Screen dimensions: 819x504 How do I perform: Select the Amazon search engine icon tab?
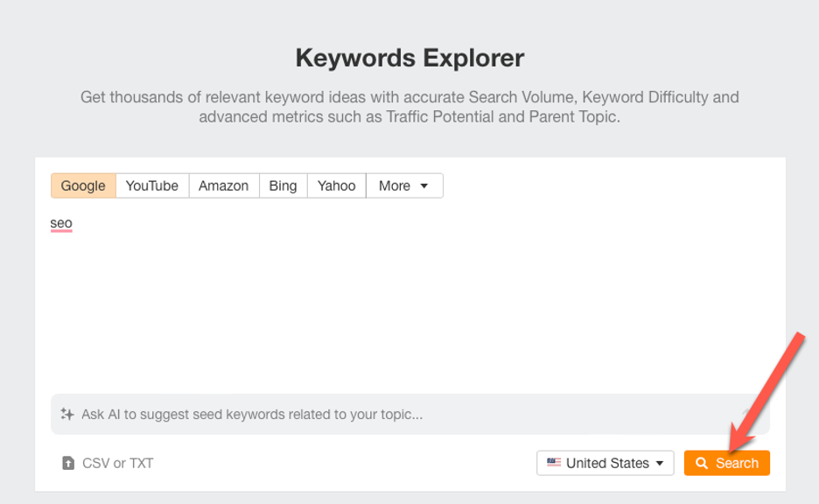pos(223,185)
